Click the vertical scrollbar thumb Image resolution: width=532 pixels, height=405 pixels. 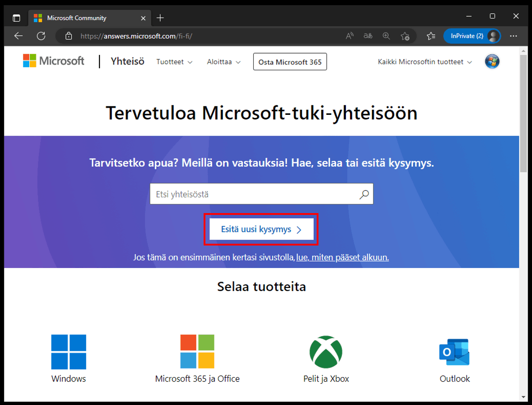coord(523,114)
